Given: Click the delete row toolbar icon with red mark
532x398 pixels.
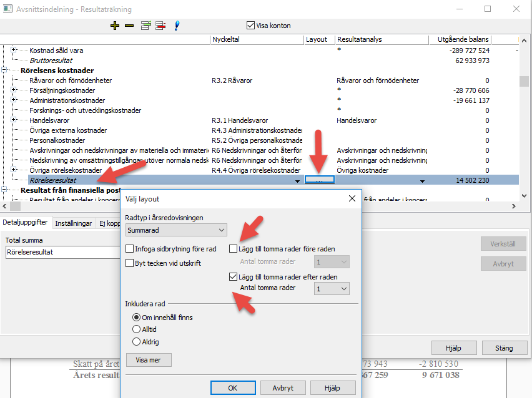Looking at the screenshot, I should (160, 26).
